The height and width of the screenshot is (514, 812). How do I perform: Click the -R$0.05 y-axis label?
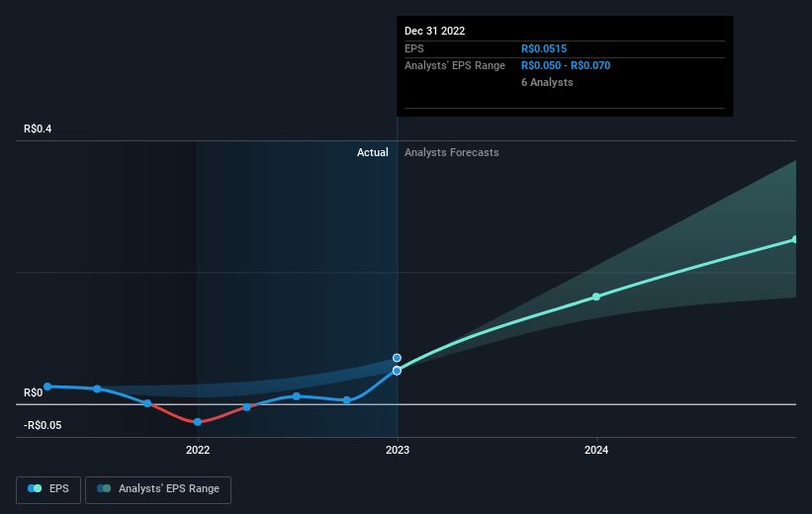pyautogui.click(x=43, y=425)
